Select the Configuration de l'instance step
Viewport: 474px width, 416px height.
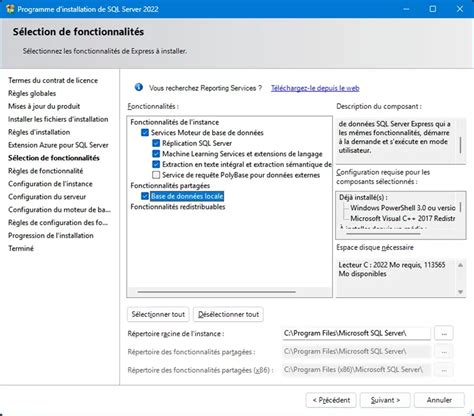tap(50, 184)
